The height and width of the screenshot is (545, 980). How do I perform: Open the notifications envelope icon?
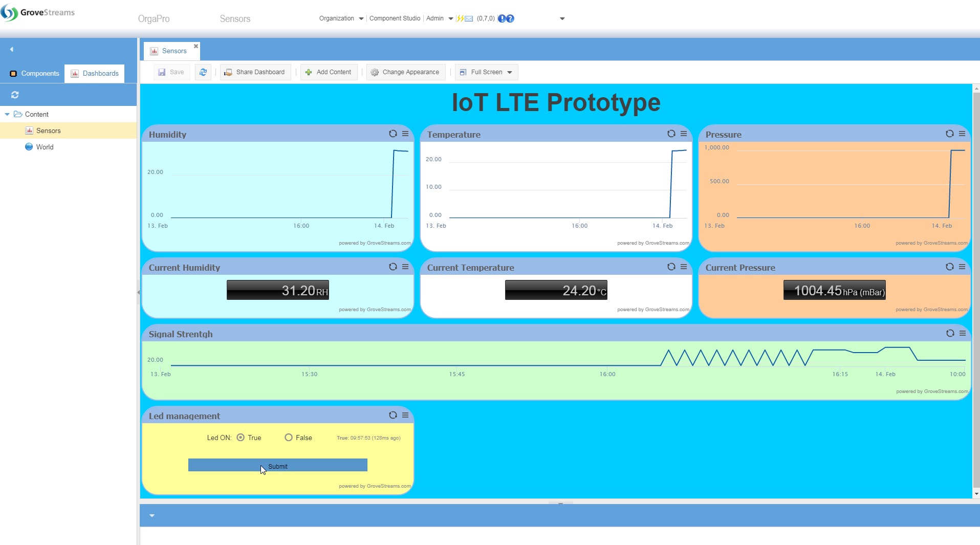[468, 18]
